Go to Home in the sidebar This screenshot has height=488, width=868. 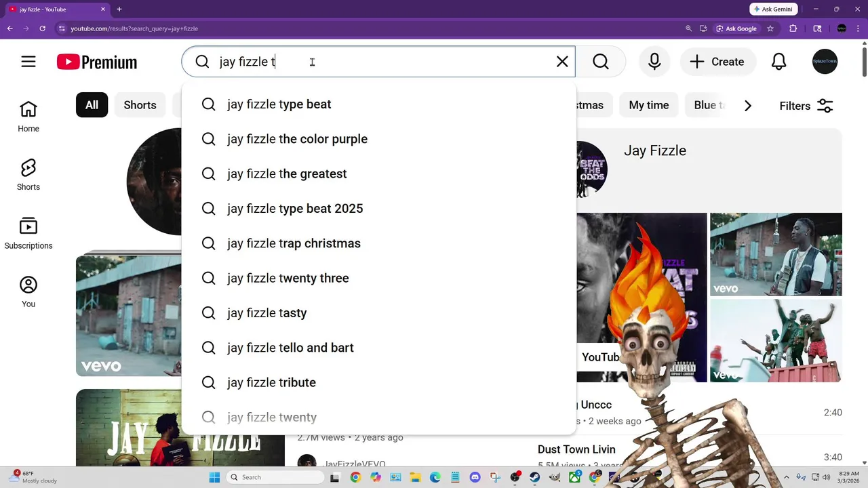[x=28, y=117]
